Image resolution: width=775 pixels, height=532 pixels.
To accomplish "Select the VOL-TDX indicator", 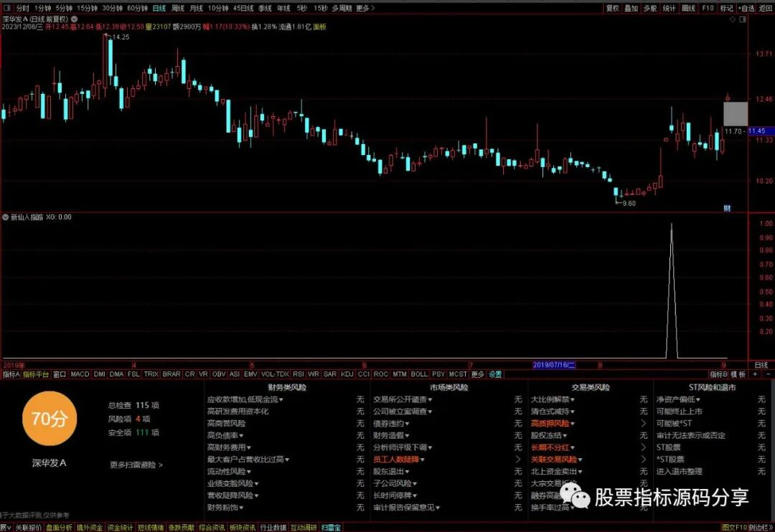I will click(275, 374).
